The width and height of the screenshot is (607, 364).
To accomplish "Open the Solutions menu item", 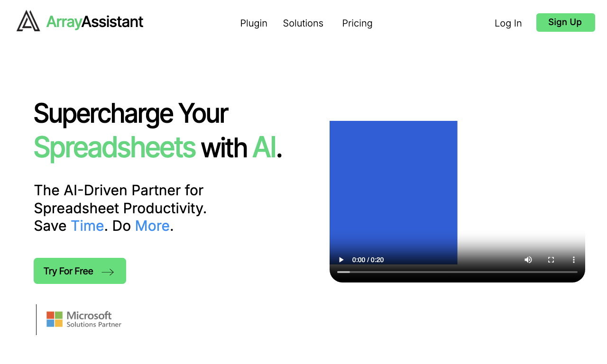I will pos(303,23).
